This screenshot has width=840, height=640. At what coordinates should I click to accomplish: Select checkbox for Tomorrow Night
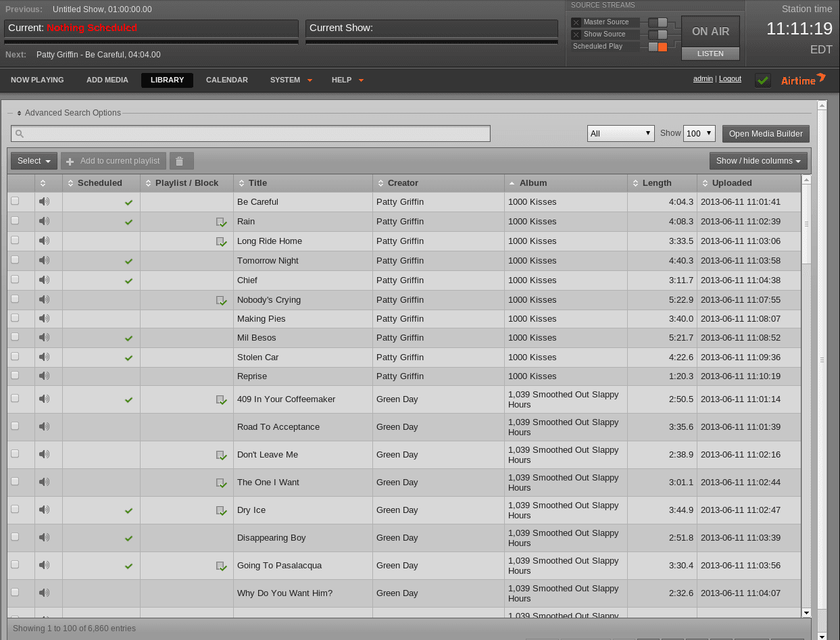tap(15, 260)
